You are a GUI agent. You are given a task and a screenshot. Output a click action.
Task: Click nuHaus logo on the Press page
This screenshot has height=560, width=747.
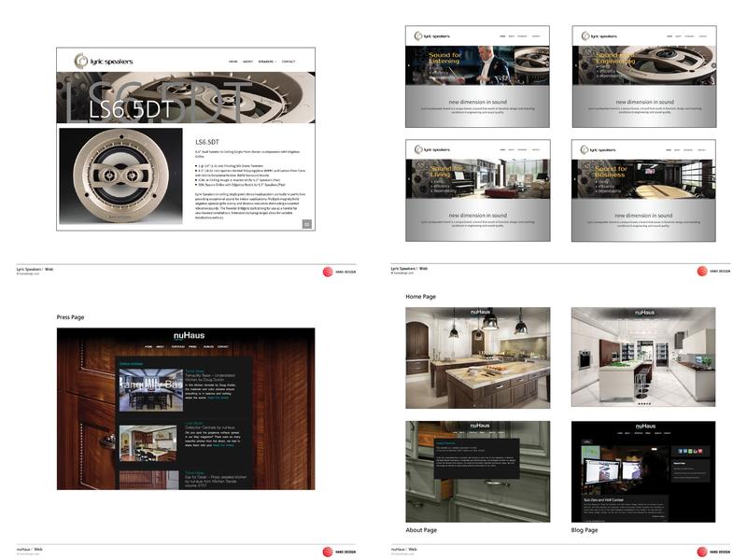(x=188, y=335)
